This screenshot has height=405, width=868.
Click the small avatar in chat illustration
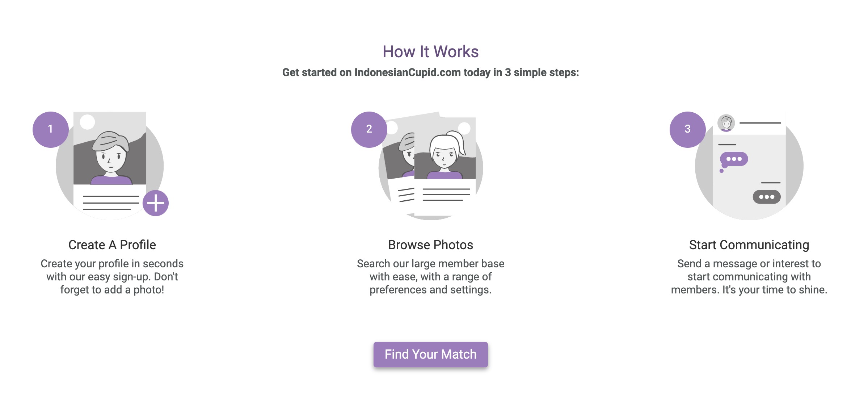click(726, 123)
